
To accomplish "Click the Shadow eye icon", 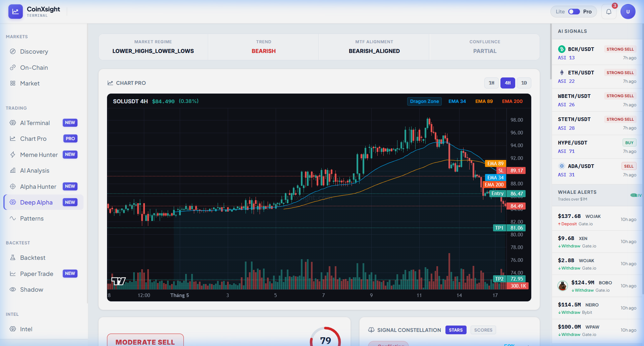I will (x=13, y=289).
